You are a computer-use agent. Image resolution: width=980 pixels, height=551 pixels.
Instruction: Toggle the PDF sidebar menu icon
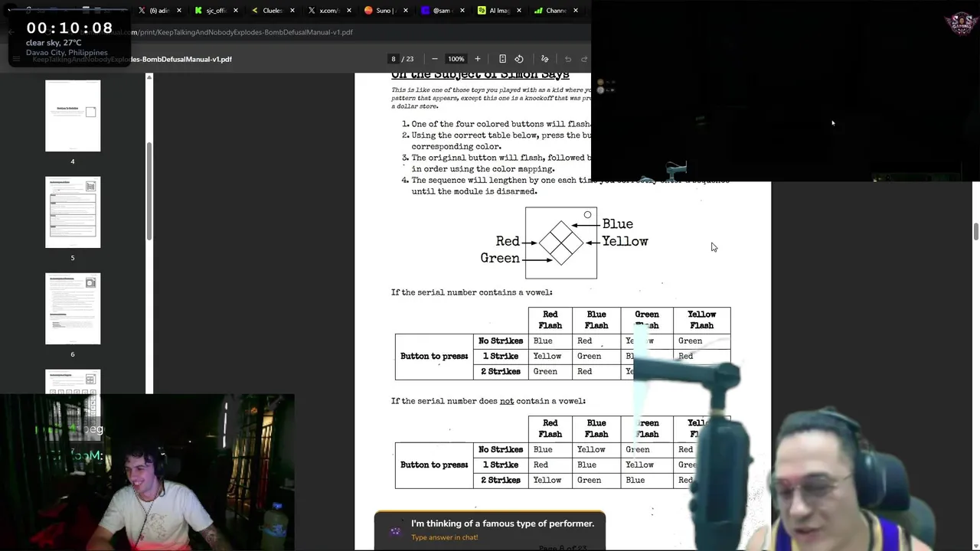[16, 59]
